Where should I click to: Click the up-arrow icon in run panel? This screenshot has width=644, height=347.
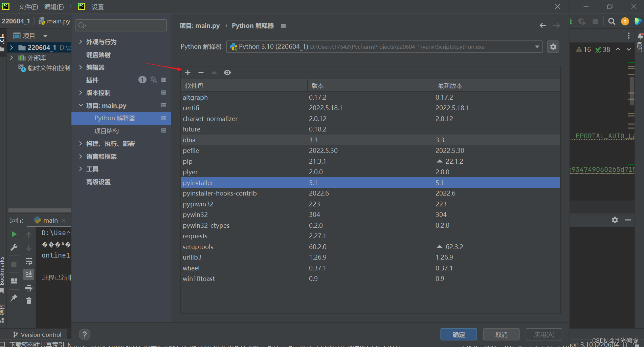[29, 234]
